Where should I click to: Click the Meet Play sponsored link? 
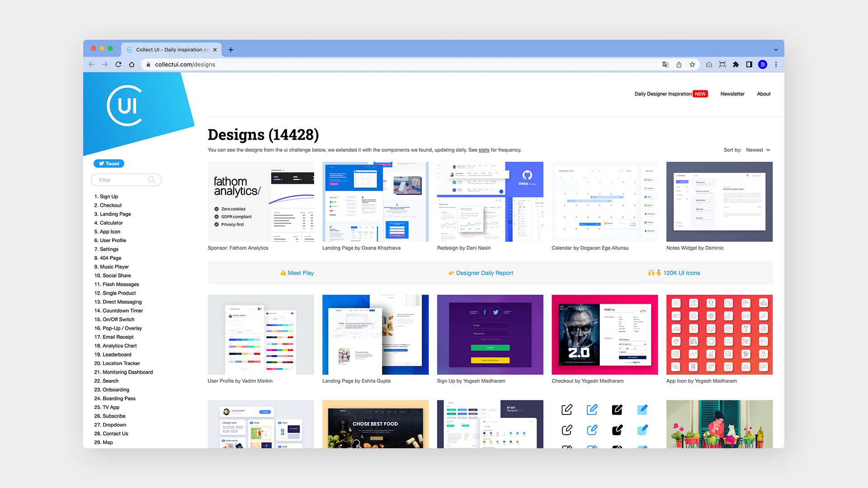pyautogui.click(x=300, y=272)
